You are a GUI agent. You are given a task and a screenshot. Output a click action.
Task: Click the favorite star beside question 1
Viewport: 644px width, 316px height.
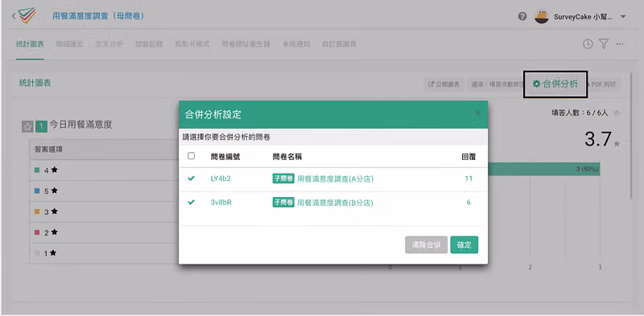(x=27, y=127)
